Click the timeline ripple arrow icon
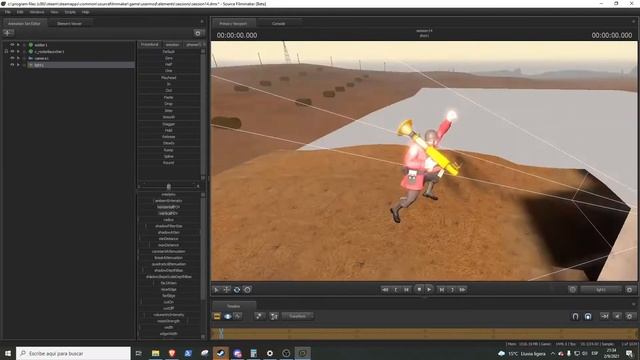The image size is (640, 360). [x=604, y=316]
